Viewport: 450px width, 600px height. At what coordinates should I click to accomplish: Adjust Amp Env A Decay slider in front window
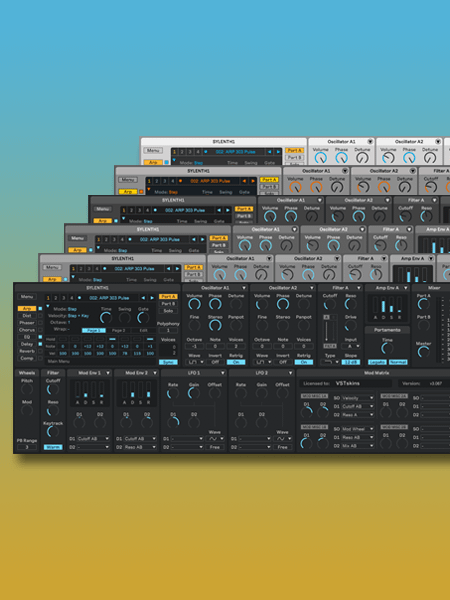(383, 305)
